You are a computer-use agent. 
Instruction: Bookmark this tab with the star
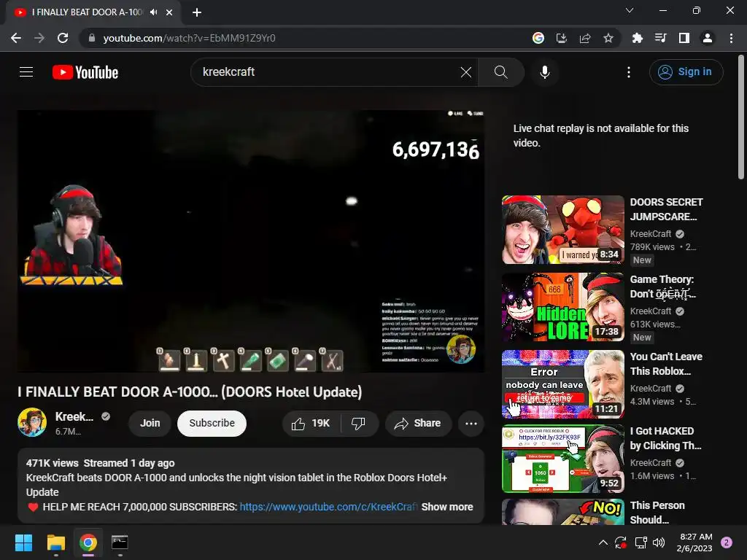point(608,38)
